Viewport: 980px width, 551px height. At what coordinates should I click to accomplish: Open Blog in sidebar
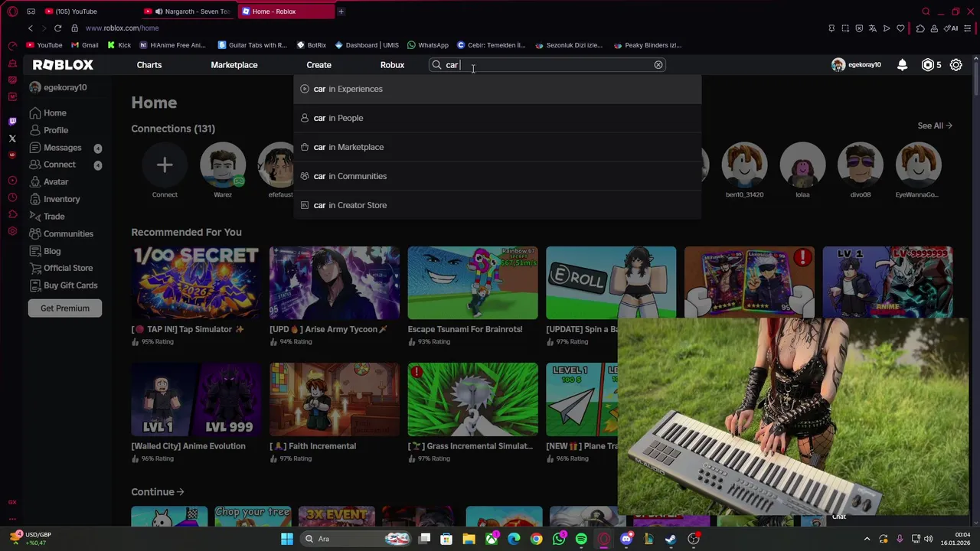(45, 251)
